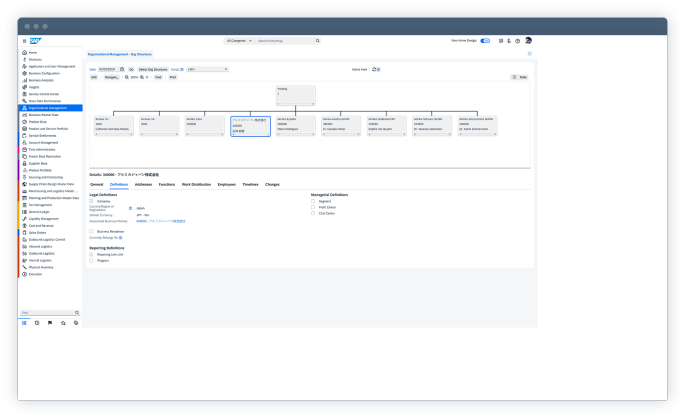This screenshot has width=685, height=418.
Task: Click the search magnifier in top bar
Action: pos(318,41)
